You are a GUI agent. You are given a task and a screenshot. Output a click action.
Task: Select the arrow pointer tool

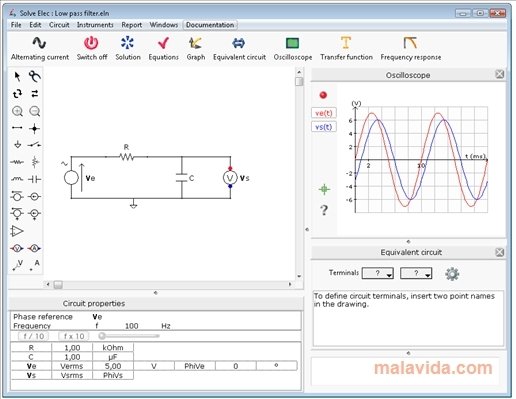point(17,76)
